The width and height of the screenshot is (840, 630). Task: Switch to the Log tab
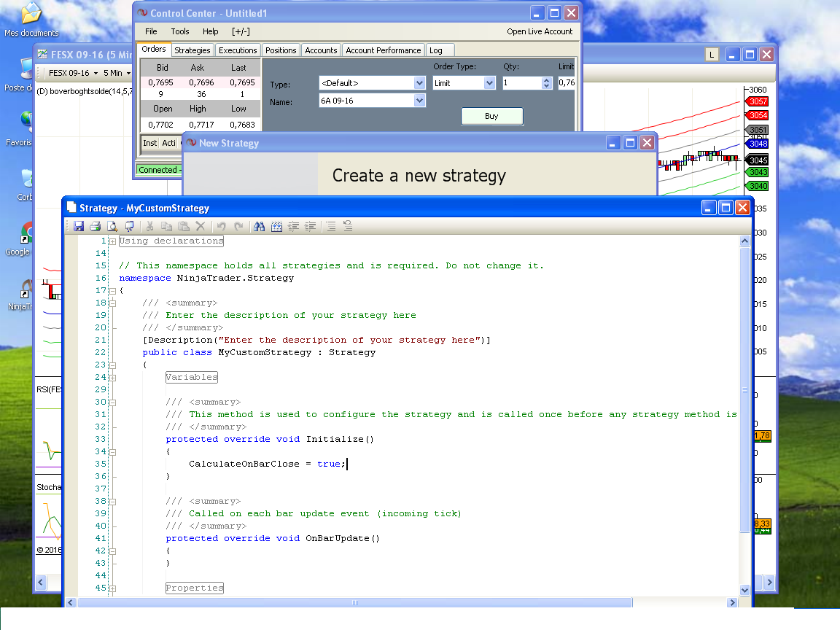point(440,50)
